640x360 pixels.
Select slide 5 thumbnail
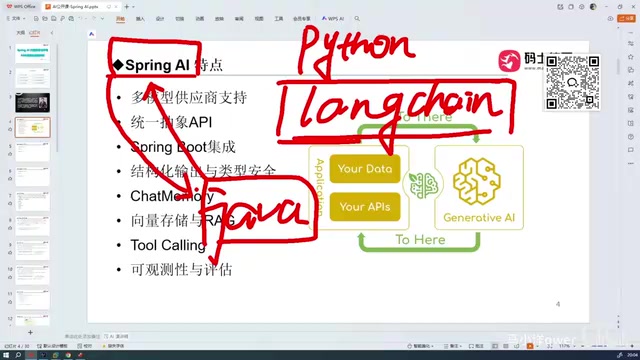pyautogui.click(x=32, y=152)
